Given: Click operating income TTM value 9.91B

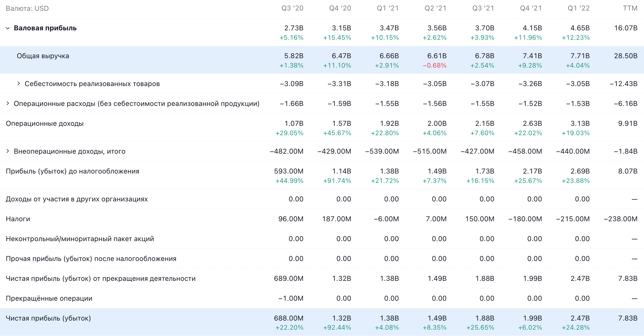Looking at the screenshot, I should (x=628, y=123).
